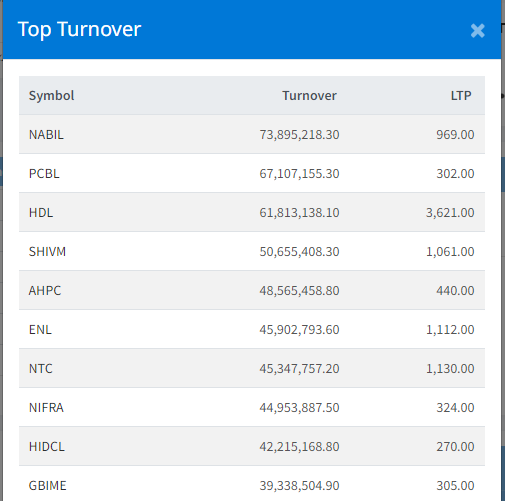The image size is (505, 501).
Task: Click turnover value 61,813,138.10
Action: tap(299, 213)
